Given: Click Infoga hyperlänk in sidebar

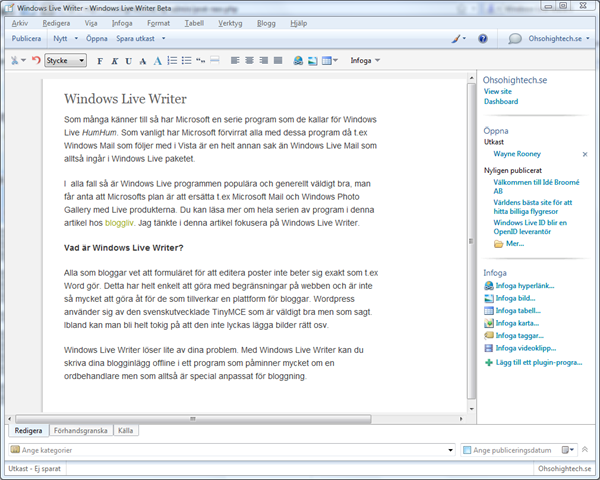Looking at the screenshot, I should (519, 286).
